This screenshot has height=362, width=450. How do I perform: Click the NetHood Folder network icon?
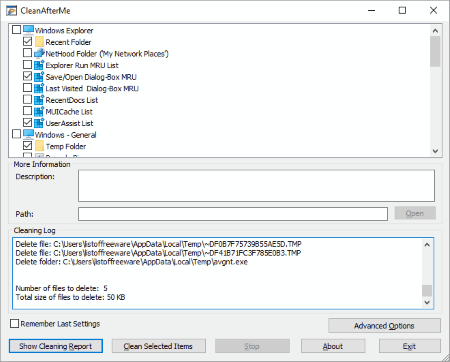click(x=39, y=53)
